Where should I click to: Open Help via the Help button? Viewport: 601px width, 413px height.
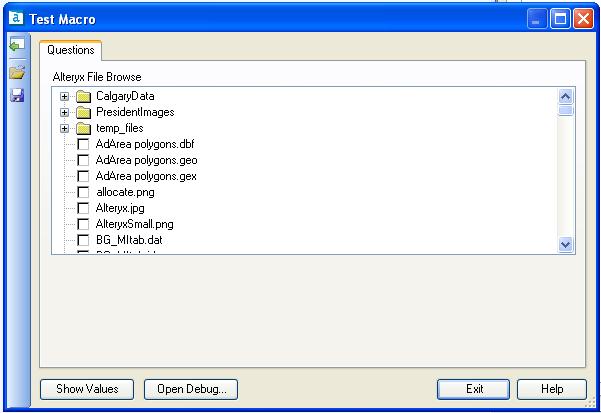pyautogui.click(x=552, y=389)
